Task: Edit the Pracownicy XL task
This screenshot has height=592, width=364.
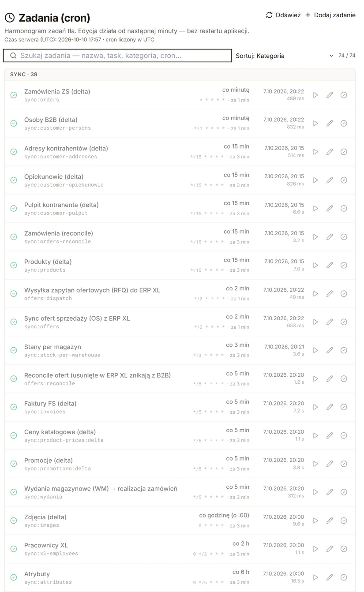Action: (x=330, y=549)
